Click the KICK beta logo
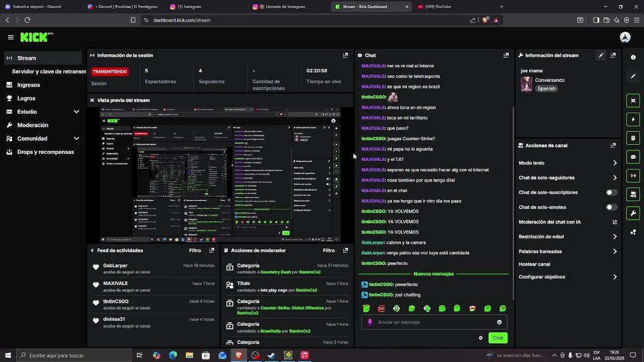This screenshot has width=644, height=362. click(x=36, y=37)
